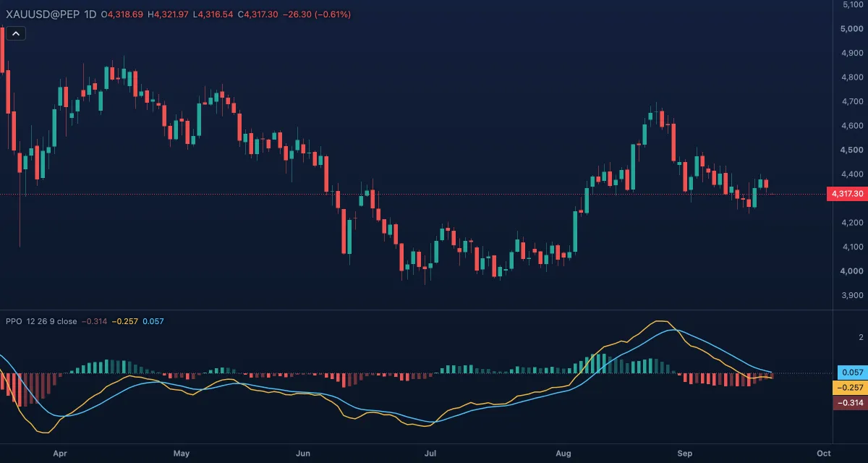
Task: Click the PPO legend signal value 0.057
Action: [x=154, y=321]
